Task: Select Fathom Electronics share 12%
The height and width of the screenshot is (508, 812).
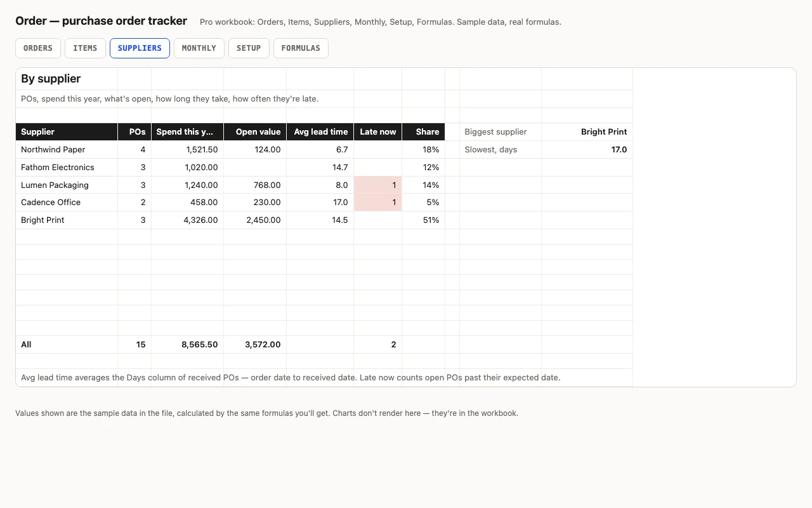Action: point(423,168)
